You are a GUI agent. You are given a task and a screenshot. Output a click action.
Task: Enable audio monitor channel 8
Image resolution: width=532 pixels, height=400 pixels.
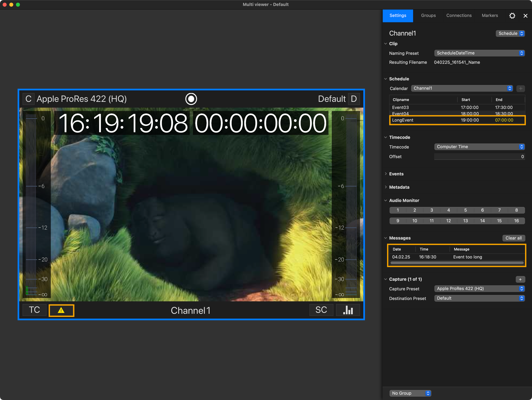pyautogui.click(x=516, y=210)
